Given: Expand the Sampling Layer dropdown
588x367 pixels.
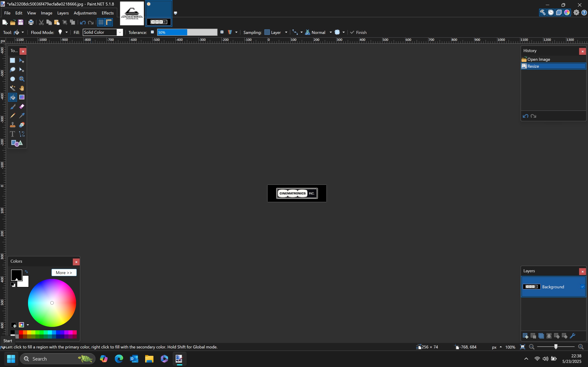Looking at the screenshot, I should coord(286,32).
